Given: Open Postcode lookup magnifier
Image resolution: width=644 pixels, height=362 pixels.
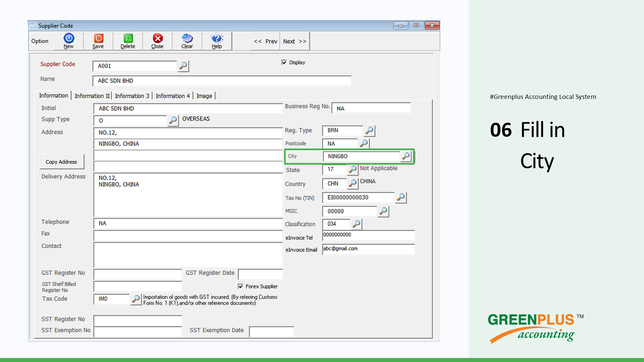Looking at the screenshot, I should coord(364,143).
